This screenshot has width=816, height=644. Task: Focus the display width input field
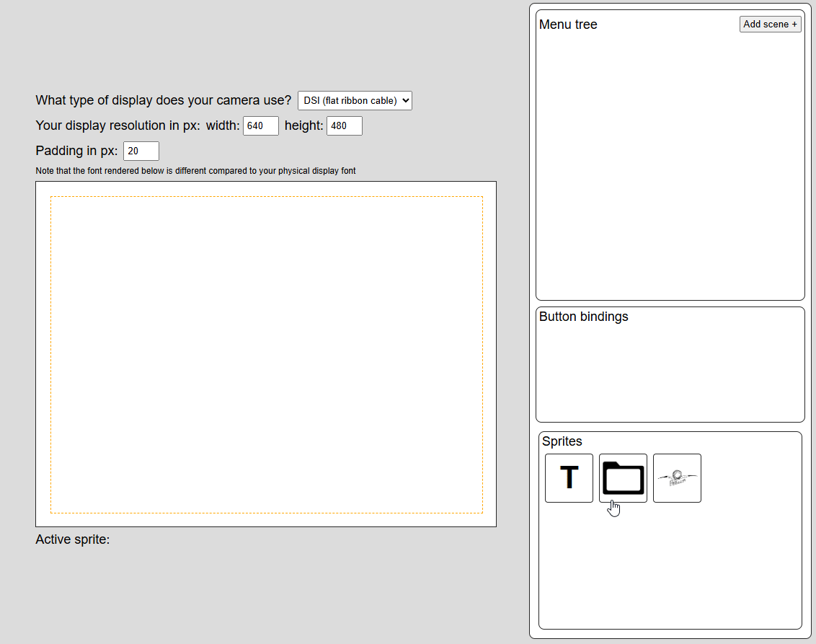click(x=261, y=126)
